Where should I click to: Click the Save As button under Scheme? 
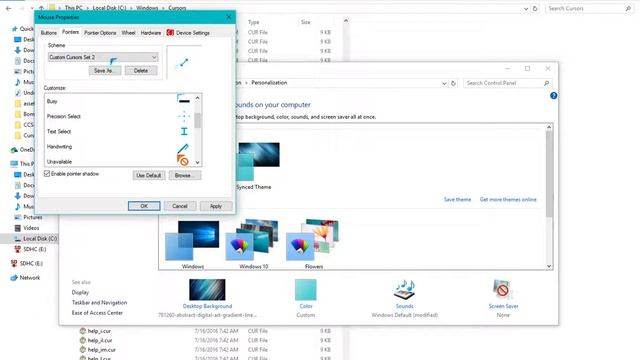click(105, 71)
